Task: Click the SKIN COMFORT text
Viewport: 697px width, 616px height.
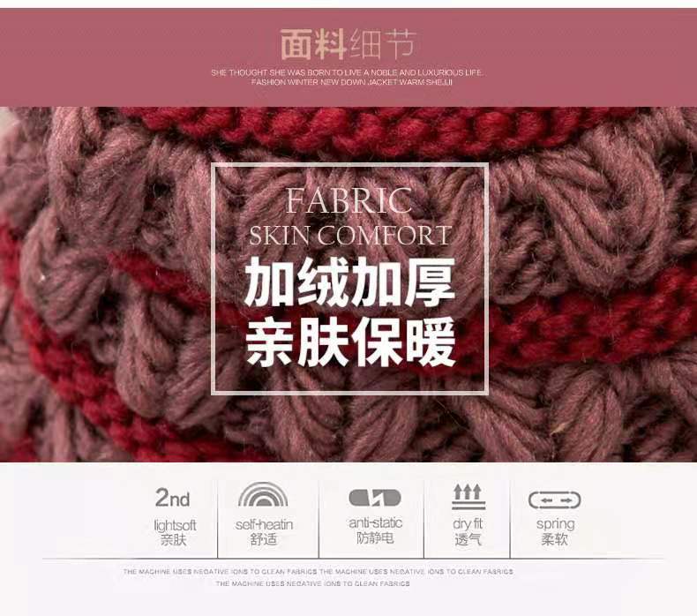Action: click(x=350, y=236)
